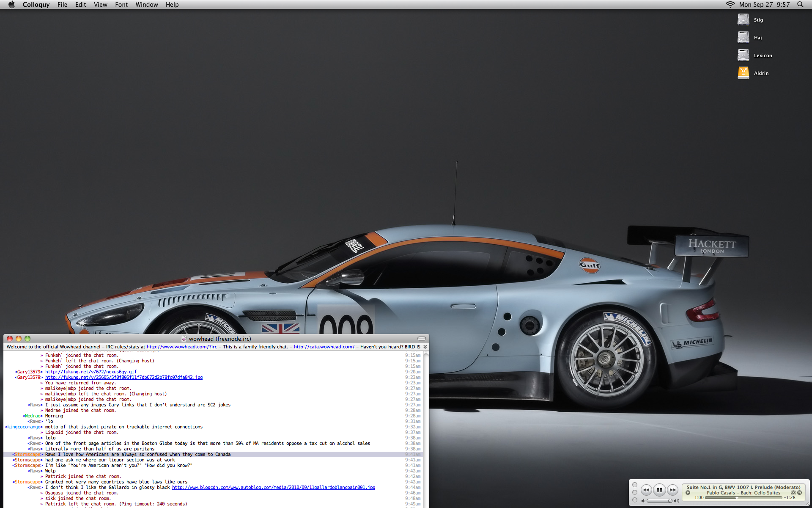Click the small play arrow beside artist name

click(x=688, y=493)
